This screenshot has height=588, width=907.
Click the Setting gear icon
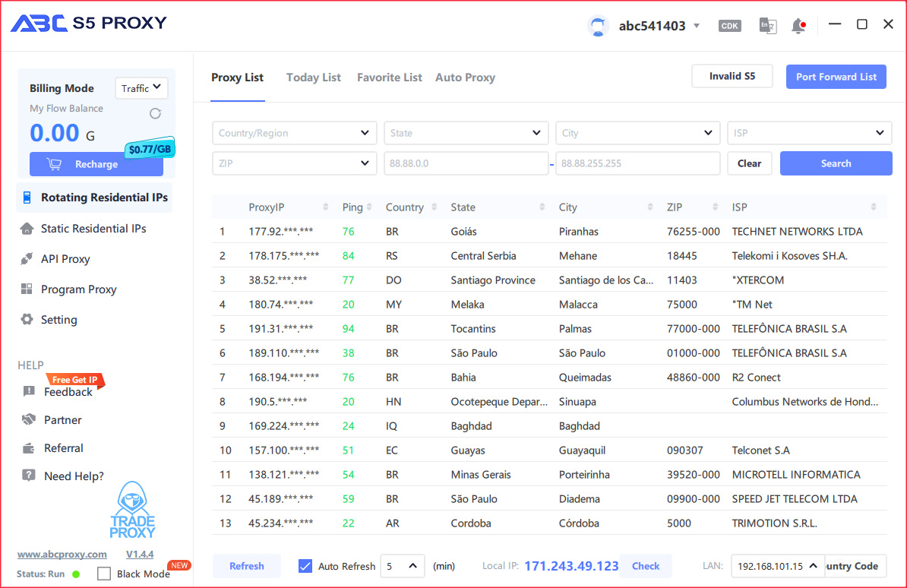27,320
